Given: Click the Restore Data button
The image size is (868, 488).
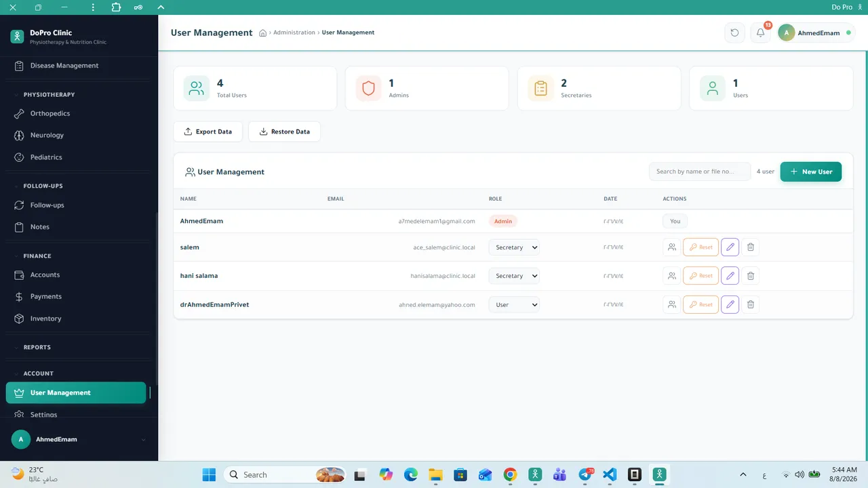Looking at the screenshot, I should (x=284, y=131).
